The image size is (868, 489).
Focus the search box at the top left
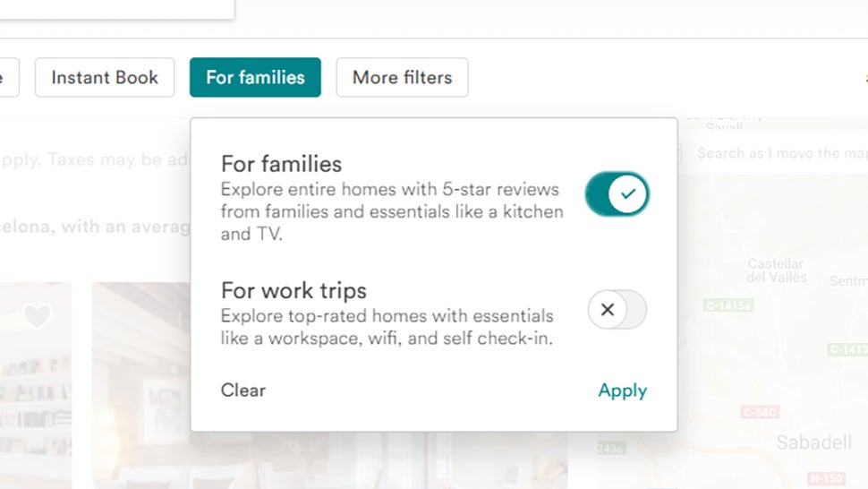click(x=117, y=9)
